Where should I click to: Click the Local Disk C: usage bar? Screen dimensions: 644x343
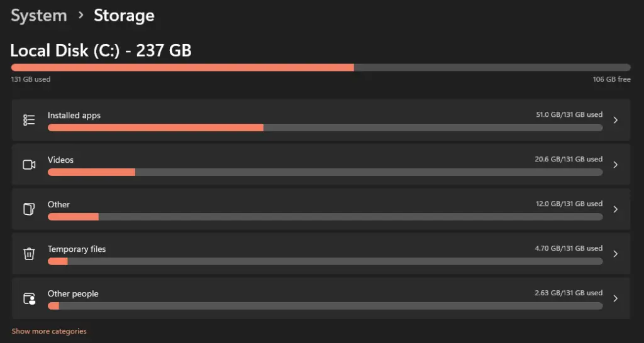(321, 67)
